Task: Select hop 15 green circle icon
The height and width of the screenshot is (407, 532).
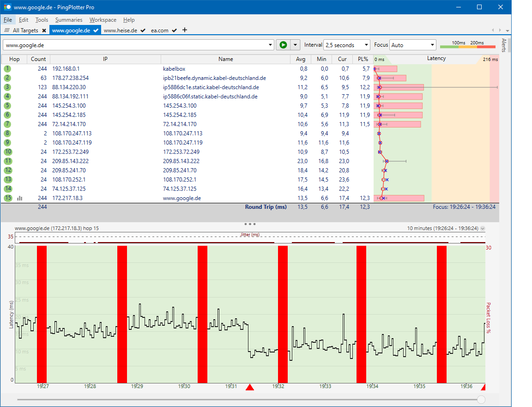Action: pyautogui.click(x=8, y=198)
